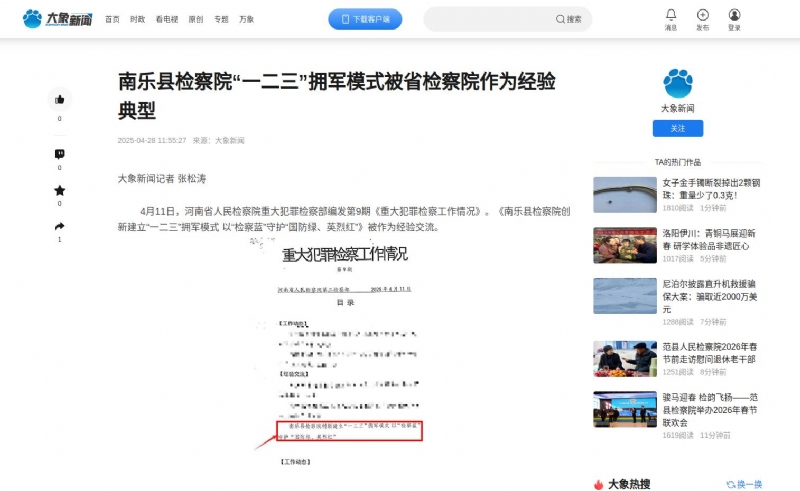Viewport: 800px width, 491px height.
Task: Click the 发布 publish plus icon
Action: 703,15
